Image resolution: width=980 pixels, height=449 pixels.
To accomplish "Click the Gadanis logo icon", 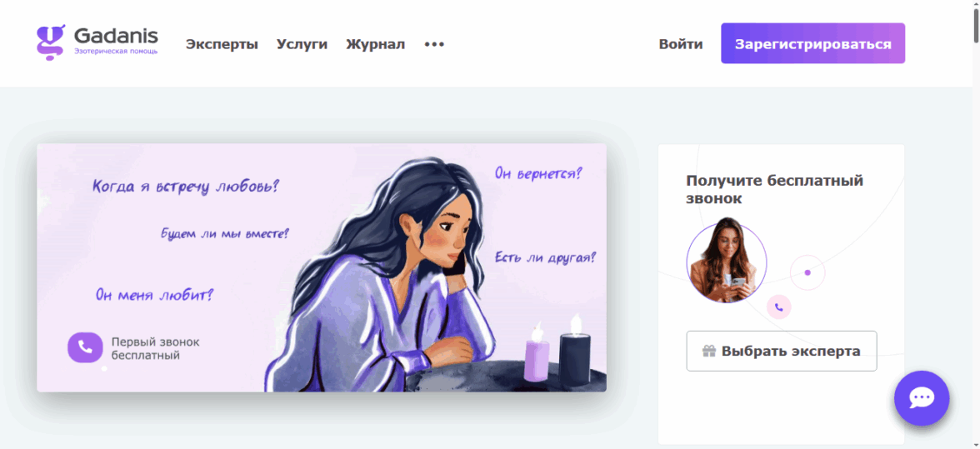I will pyautogui.click(x=51, y=42).
